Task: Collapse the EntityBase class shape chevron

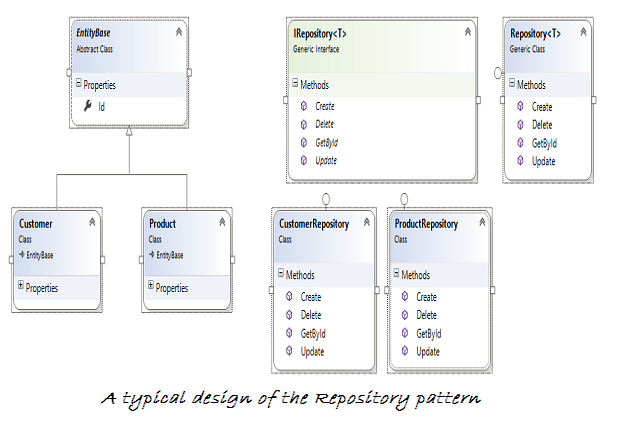Action: tap(179, 32)
